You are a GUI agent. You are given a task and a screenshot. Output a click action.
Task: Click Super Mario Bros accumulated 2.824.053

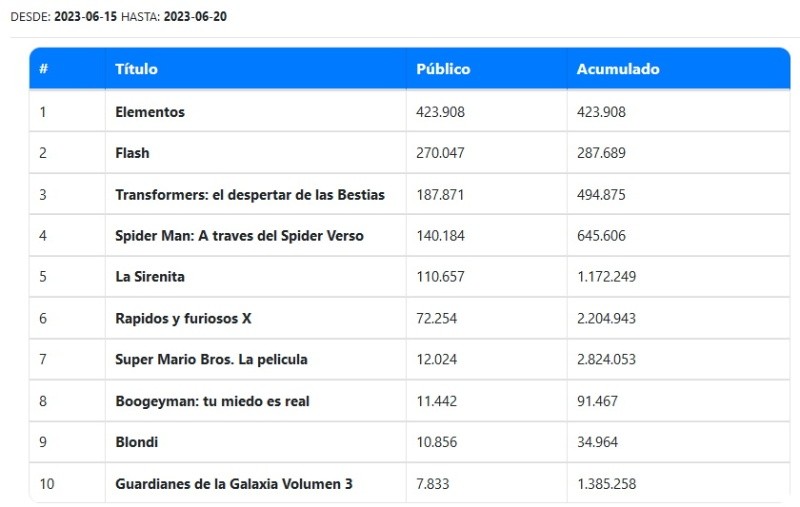(x=606, y=359)
